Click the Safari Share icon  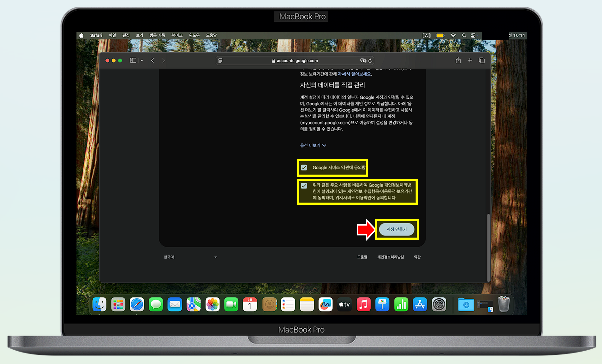tap(458, 60)
